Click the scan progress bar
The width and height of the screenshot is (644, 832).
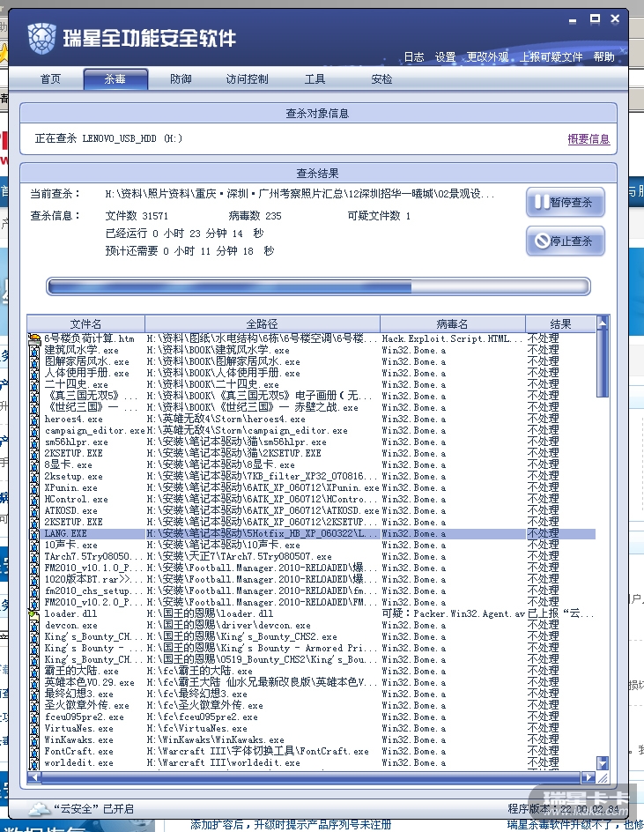318,286
